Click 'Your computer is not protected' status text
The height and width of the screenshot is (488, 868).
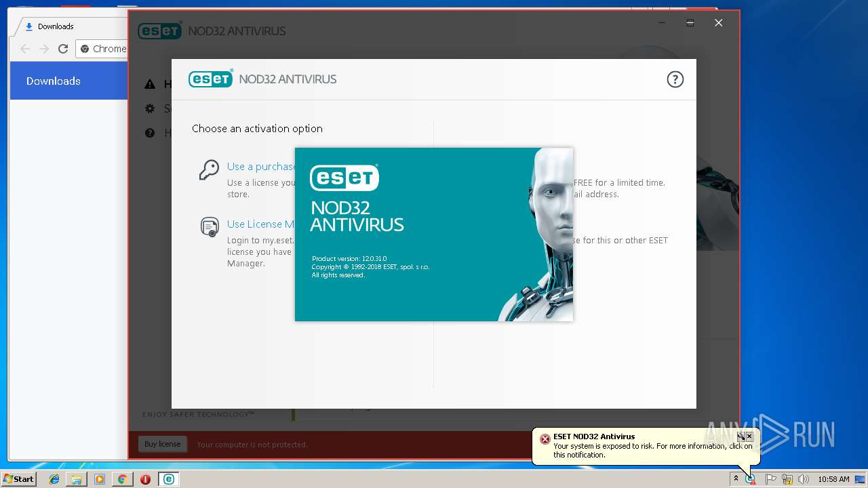tap(252, 445)
